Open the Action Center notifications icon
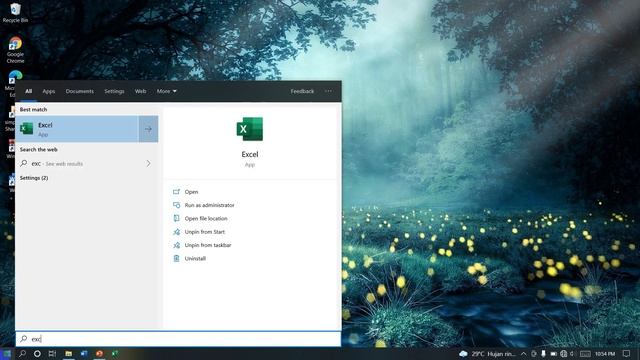 [x=627, y=353]
